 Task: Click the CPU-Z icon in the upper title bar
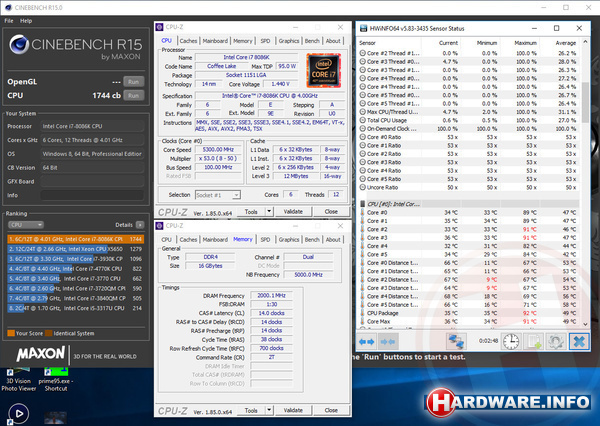(x=159, y=27)
